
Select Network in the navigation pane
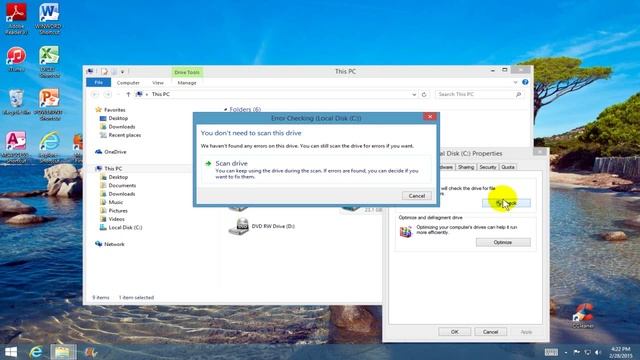[x=114, y=244]
